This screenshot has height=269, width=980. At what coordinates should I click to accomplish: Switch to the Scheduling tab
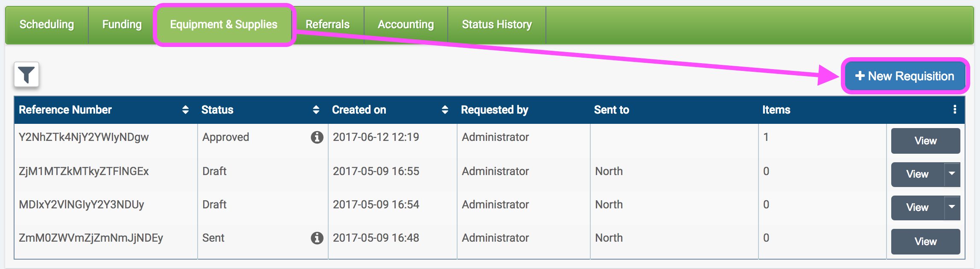tap(47, 25)
